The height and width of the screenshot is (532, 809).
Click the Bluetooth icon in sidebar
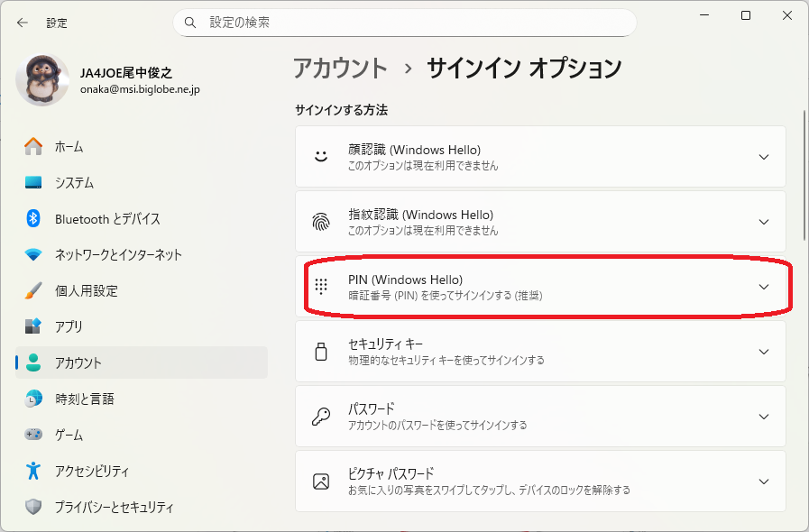click(33, 219)
